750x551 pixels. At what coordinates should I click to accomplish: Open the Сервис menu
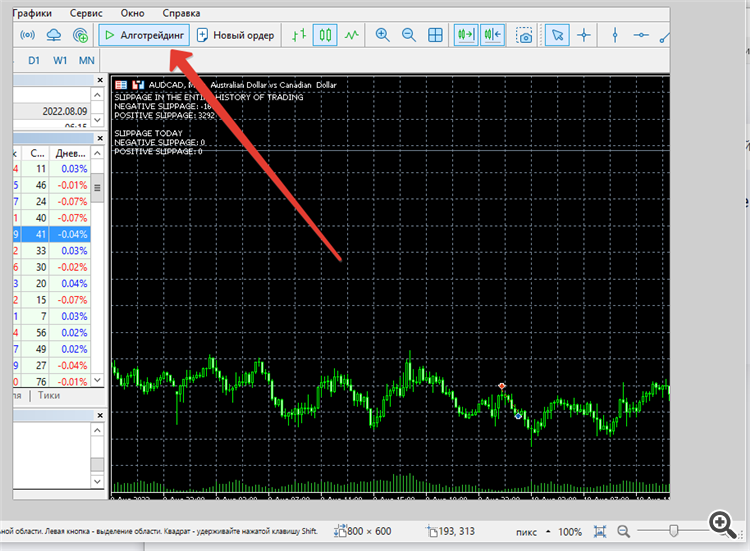tap(86, 13)
